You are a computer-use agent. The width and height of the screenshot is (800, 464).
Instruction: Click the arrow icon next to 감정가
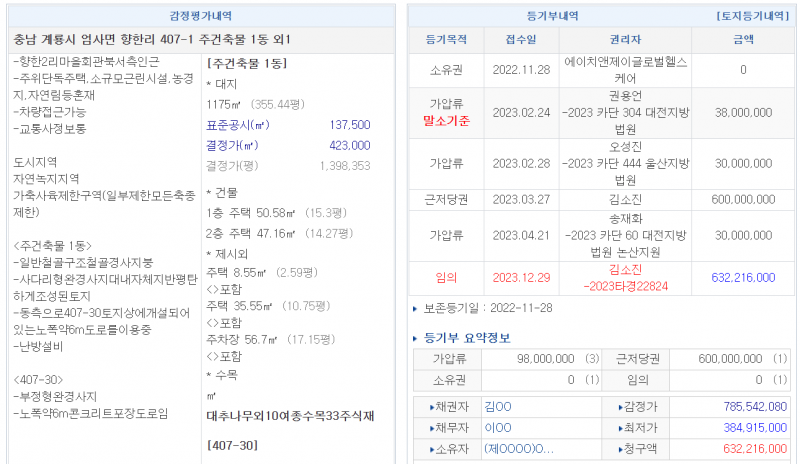click(x=621, y=407)
